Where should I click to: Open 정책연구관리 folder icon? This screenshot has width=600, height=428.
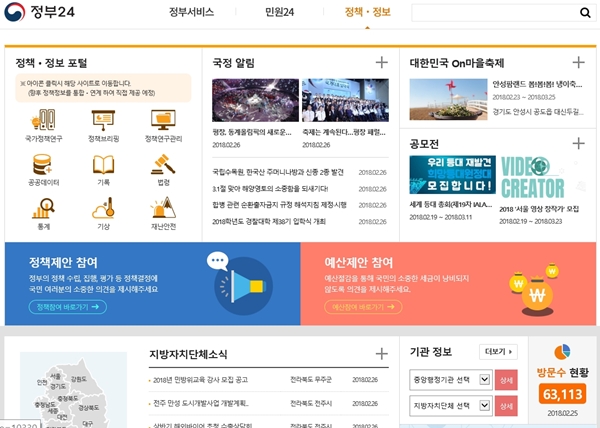163,120
